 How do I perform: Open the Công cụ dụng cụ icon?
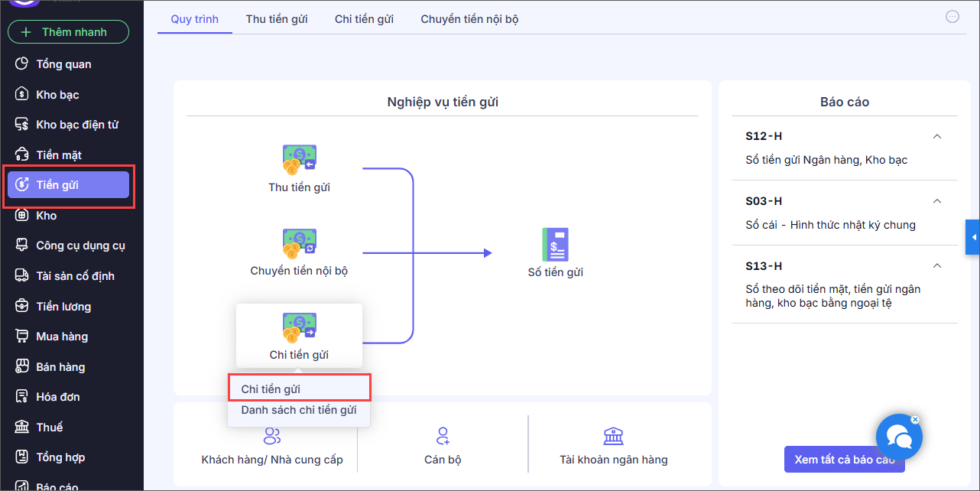pyautogui.click(x=22, y=245)
